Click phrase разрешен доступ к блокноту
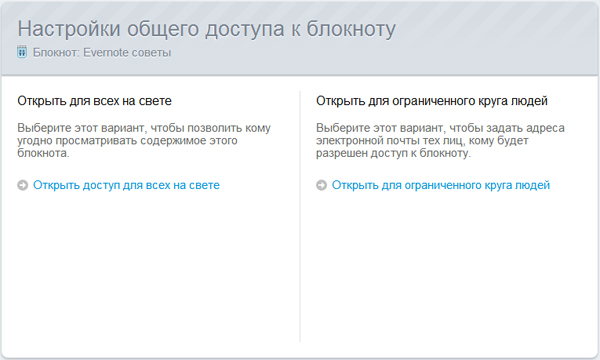 tap(393, 153)
